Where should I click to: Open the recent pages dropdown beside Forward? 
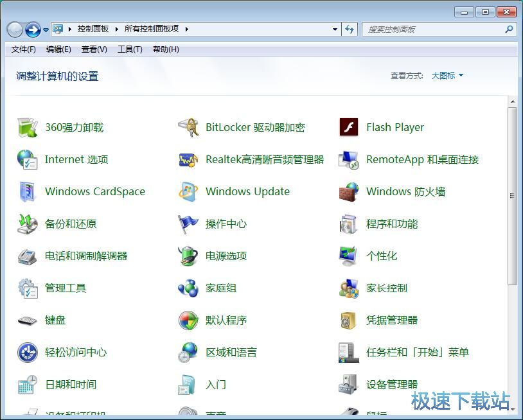click(46, 30)
